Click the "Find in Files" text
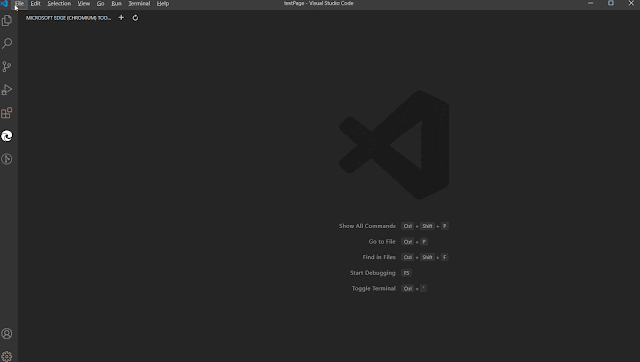 [379, 257]
